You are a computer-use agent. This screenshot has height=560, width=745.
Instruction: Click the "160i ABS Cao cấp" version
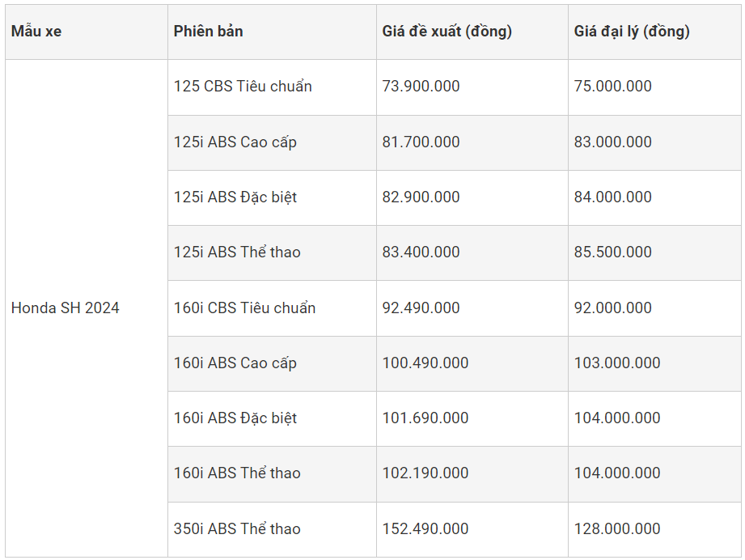tap(235, 363)
